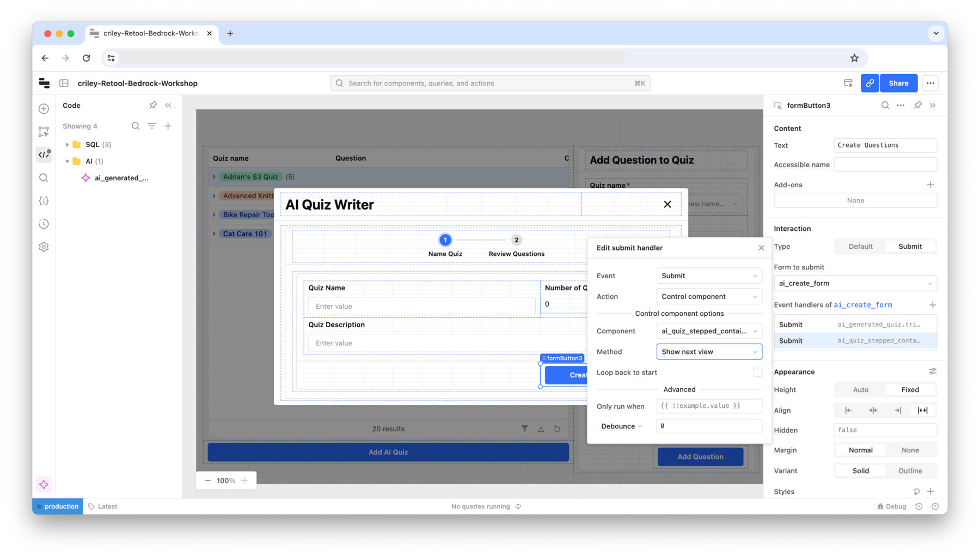This screenshot has height=557, width=980.
Task: Open the history clock icon in left sidebar
Action: pyautogui.click(x=44, y=224)
